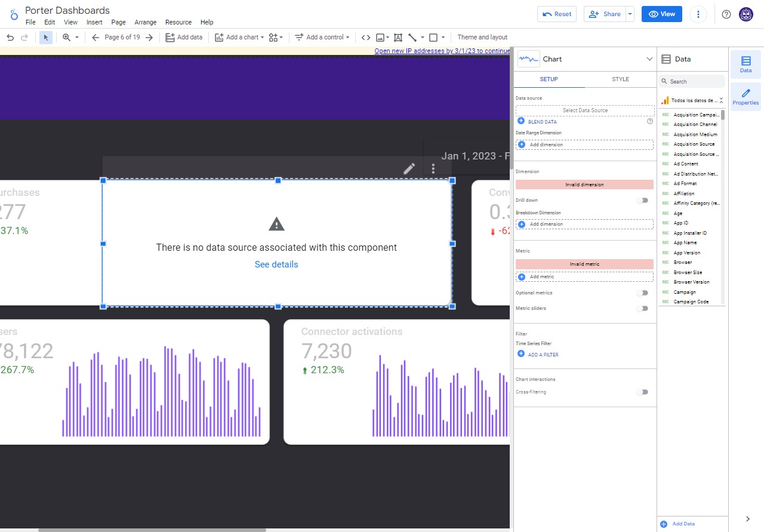This screenshot has height=532, width=764.
Task: Insert a URL embed element
Action: [366, 38]
